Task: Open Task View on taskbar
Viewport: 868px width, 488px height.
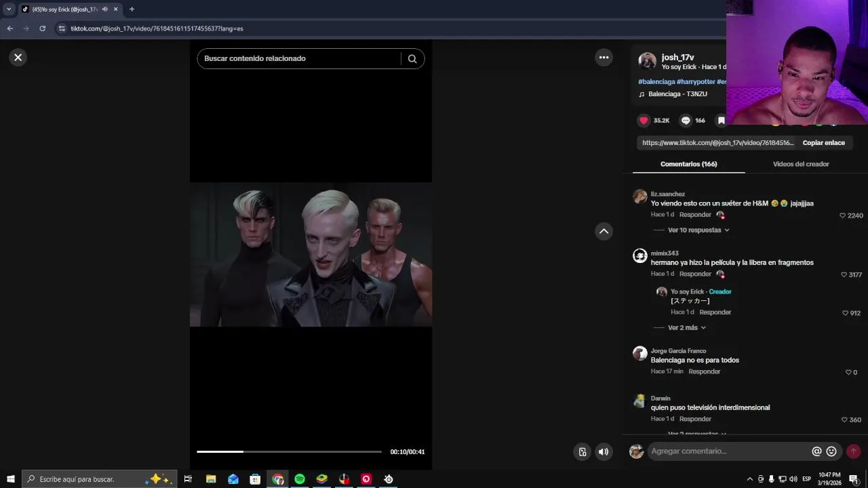Action: [188, 479]
